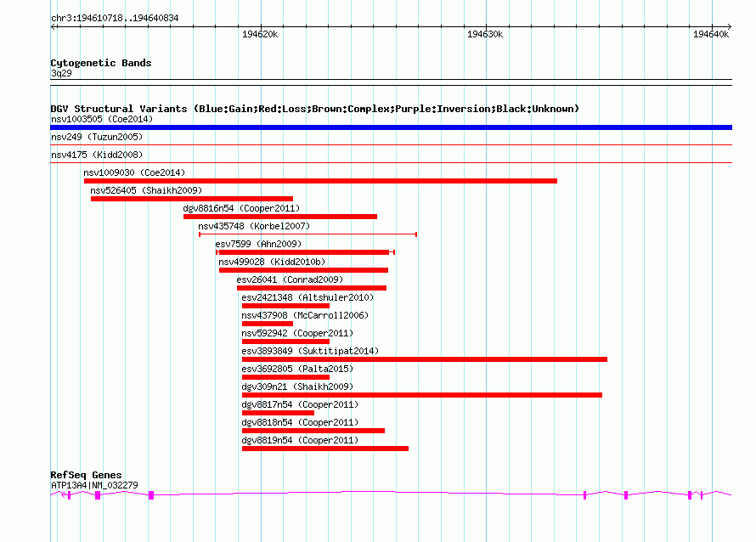Open gene label ATP13A4|NM_032279

pos(94,485)
